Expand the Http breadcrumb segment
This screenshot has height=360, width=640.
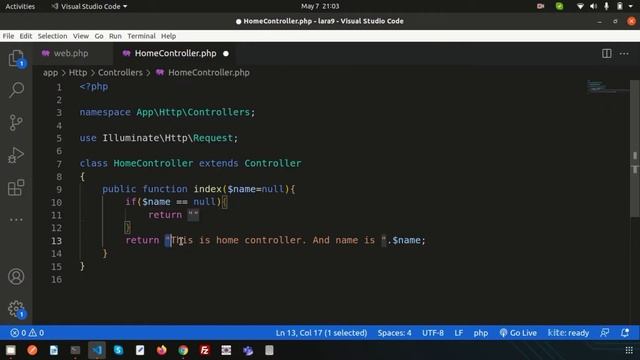78,73
